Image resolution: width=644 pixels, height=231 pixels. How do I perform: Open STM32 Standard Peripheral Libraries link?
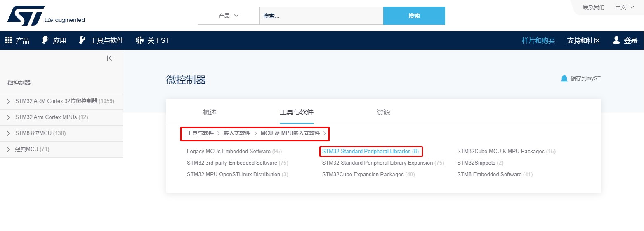coord(370,151)
